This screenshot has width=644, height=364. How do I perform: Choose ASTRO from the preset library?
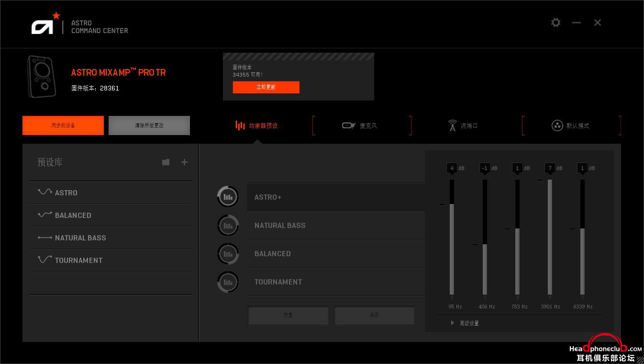(x=111, y=193)
